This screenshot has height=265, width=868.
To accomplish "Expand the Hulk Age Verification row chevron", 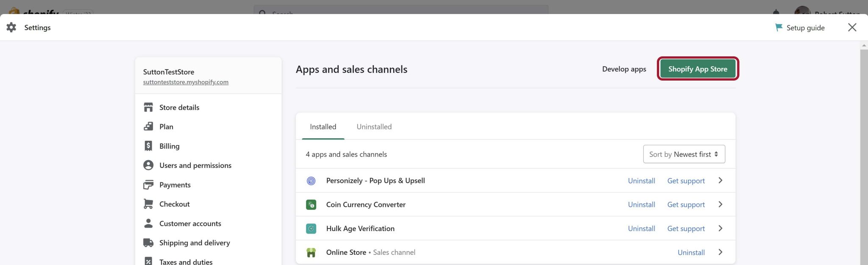I will click(x=721, y=228).
